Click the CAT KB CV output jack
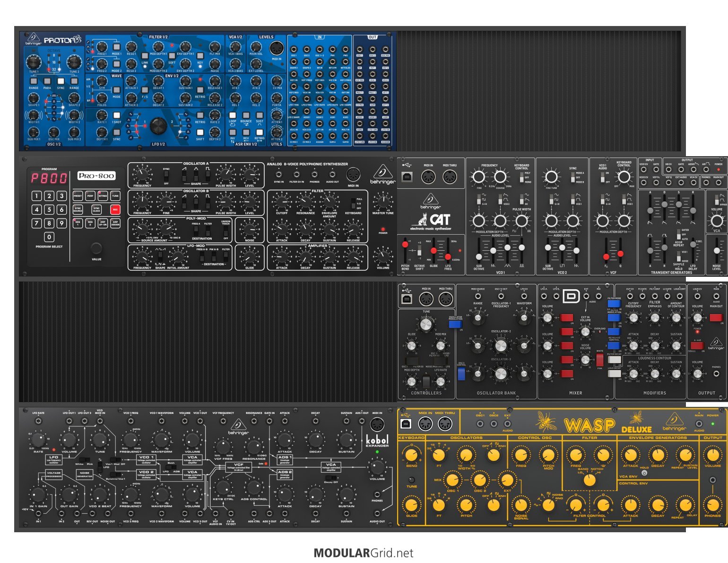 tap(668, 169)
